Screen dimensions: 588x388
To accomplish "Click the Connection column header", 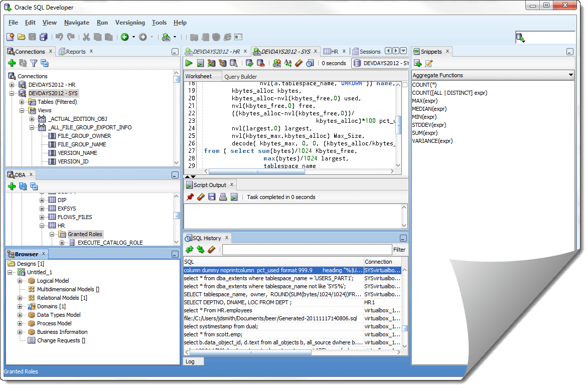I will [382, 262].
